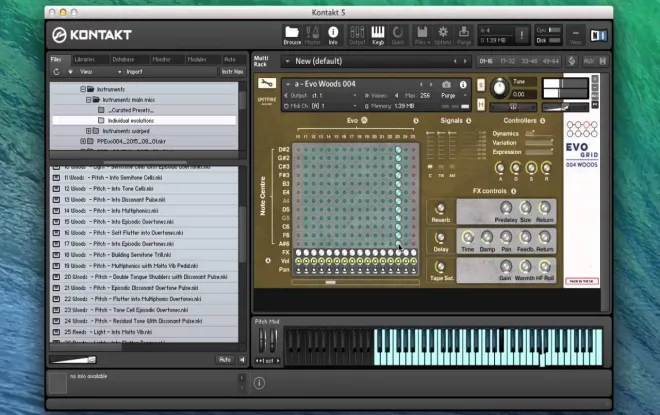Show the Master editor
This screenshot has width=660, height=415.
click(312, 35)
